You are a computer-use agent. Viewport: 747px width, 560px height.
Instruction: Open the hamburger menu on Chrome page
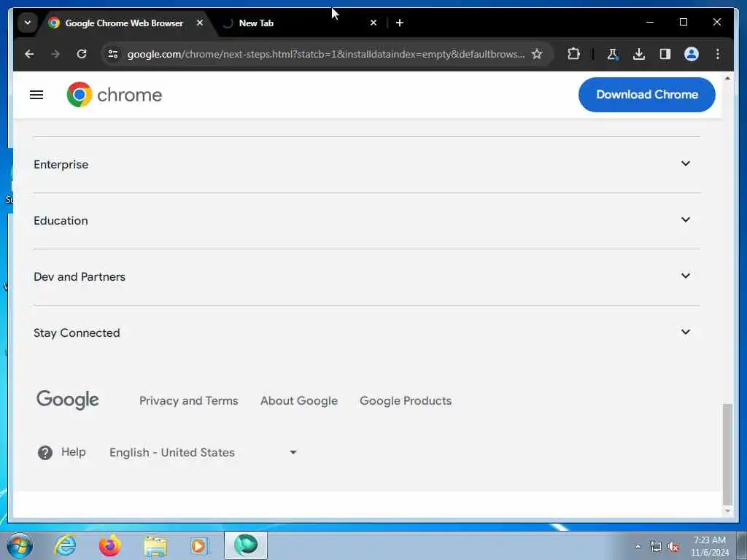(36, 95)
